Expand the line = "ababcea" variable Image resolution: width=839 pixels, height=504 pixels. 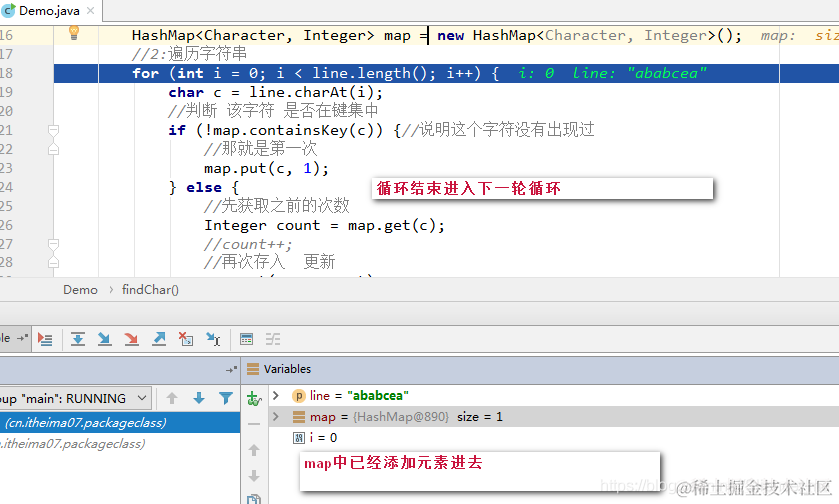(276, 395)
